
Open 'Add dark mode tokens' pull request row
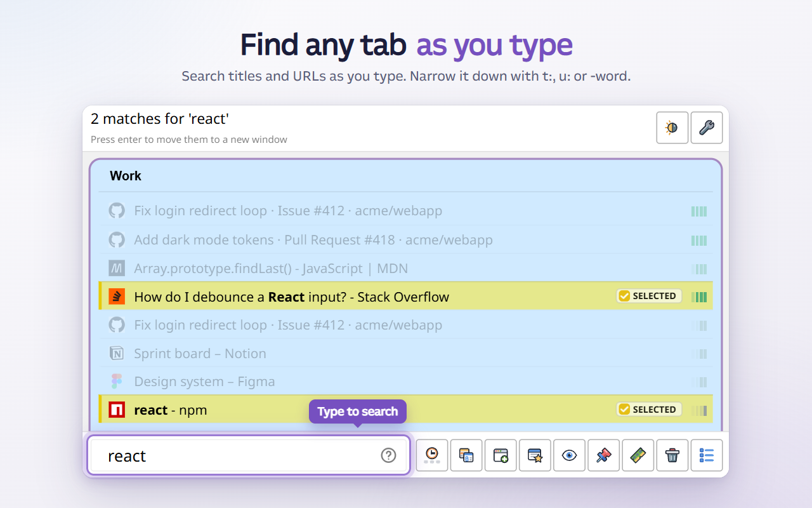(x=406, y=240)
